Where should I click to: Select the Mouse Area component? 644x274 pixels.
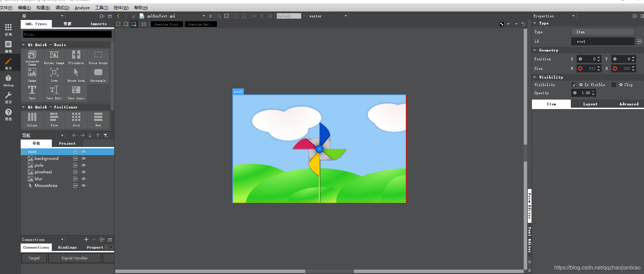pyautogui.click(x=76, y=75)
